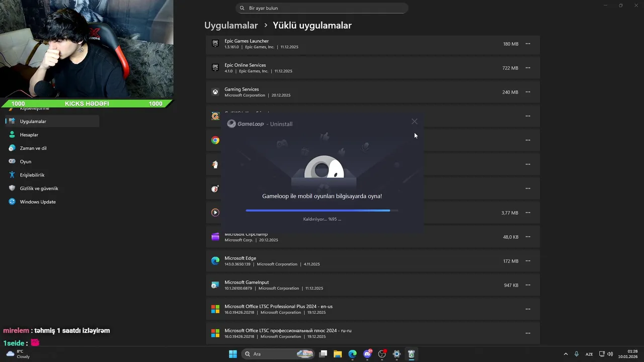Open File Explorer from the taskbar
The height and width of the screenshot is (362, 644).
pyautogui.click(x=338, y=354)
